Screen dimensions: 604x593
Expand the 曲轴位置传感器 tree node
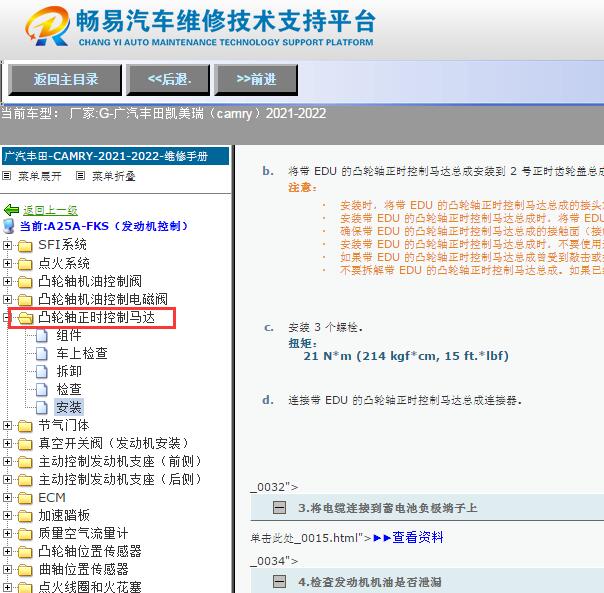click(x=7, y=569)
